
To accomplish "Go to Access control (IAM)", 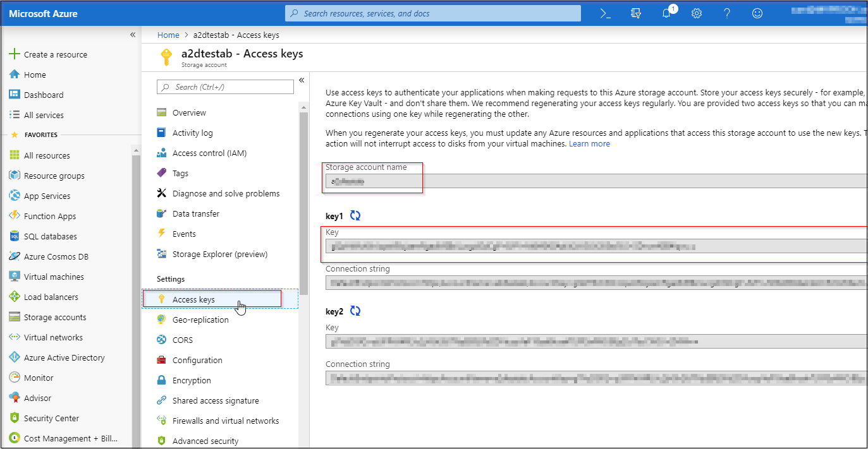I will 209,153.
